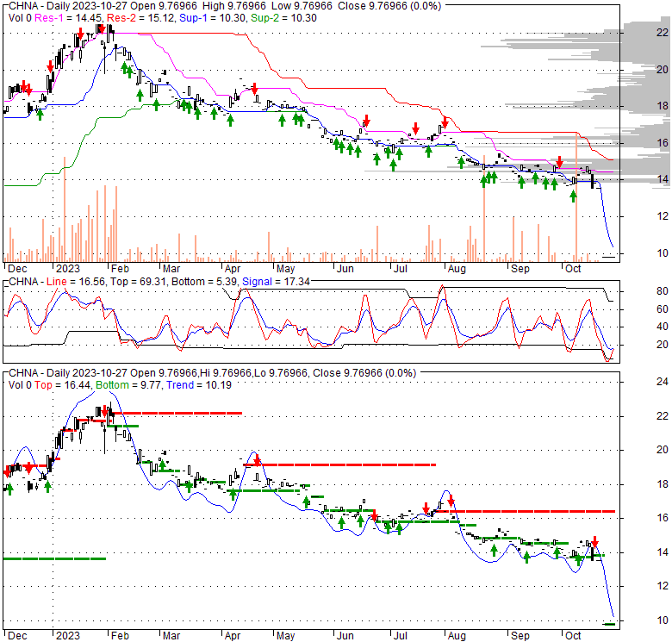
Task: Click the '40' level on the oscillator axis
Action: [x=663, y=327]
